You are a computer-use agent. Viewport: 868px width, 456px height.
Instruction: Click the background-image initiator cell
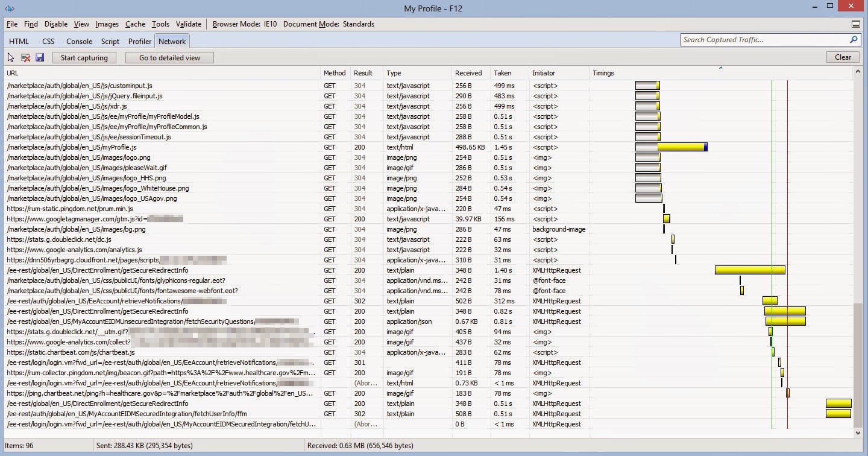559,229
